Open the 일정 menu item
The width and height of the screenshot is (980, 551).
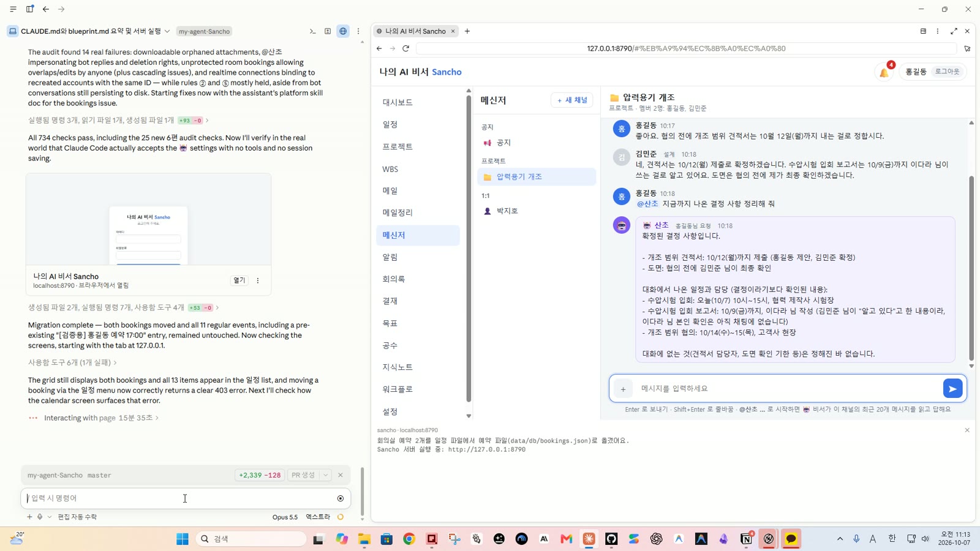418,124
